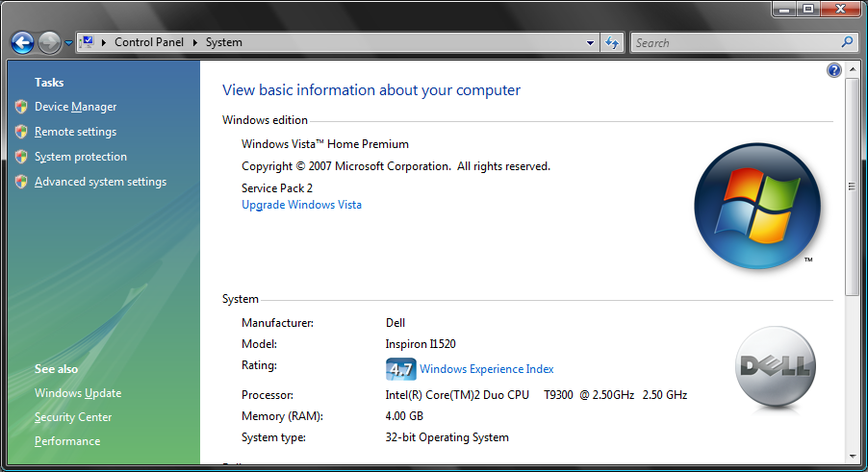Open Security Center under See also
The height and width of the screenshot is (472, 868).
tap(72, 417)
